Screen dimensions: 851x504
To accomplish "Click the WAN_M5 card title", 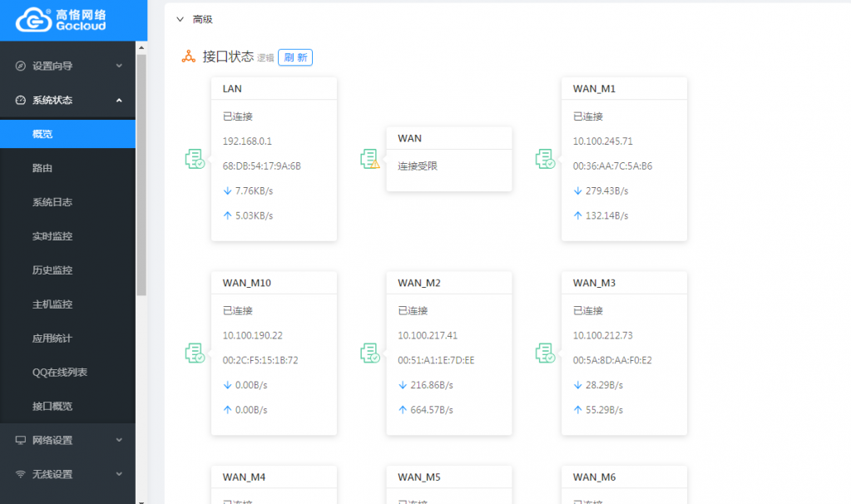I will pos(419,477).
